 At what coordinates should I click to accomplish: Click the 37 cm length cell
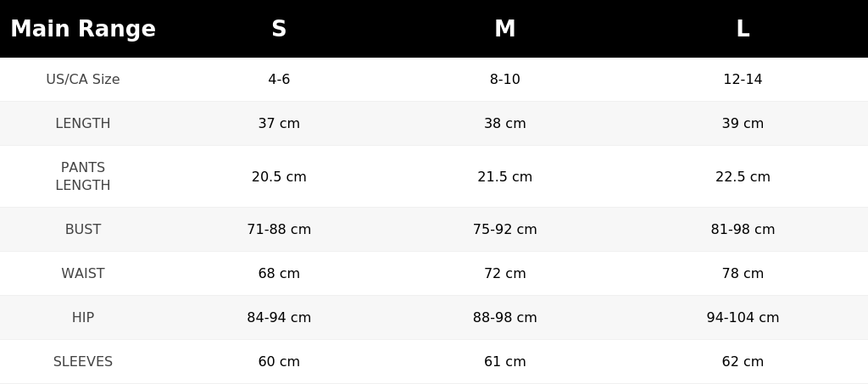click(x=279, y=124)
